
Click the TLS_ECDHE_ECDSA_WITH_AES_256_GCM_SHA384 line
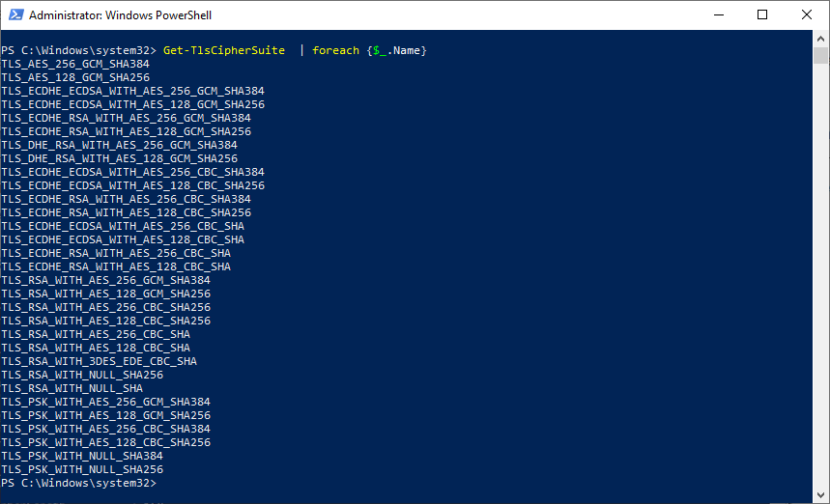point(132,91)
